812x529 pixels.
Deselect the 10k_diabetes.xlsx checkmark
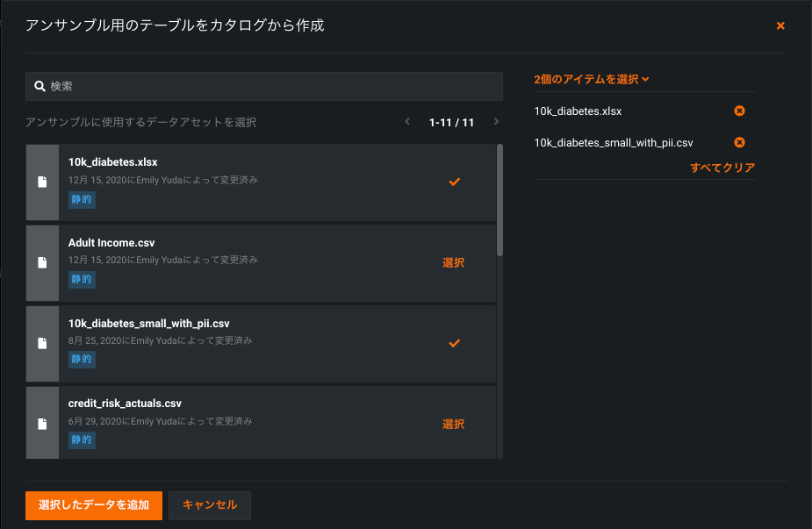pyautogui.click(x=454, y=182)
